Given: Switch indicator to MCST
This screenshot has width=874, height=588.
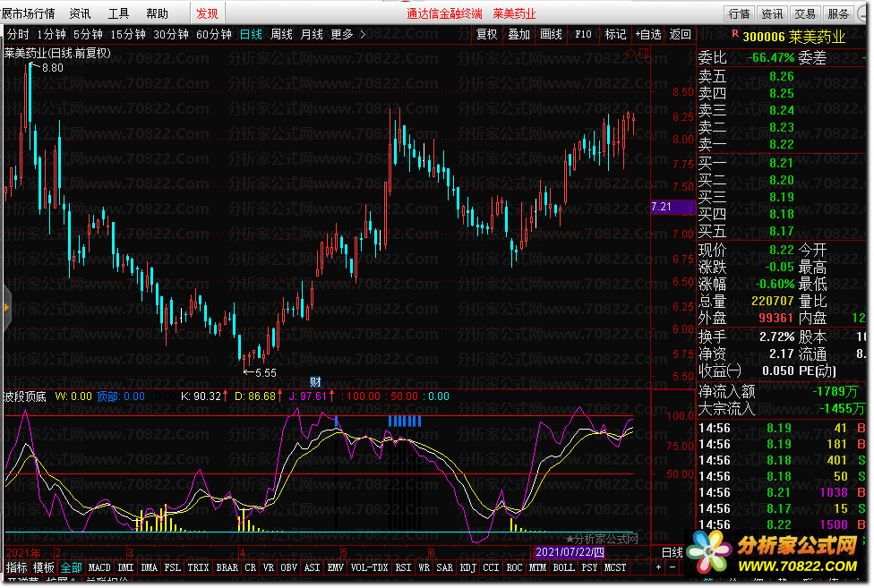Looking at the screenshot, I should [x=615, y=567].
